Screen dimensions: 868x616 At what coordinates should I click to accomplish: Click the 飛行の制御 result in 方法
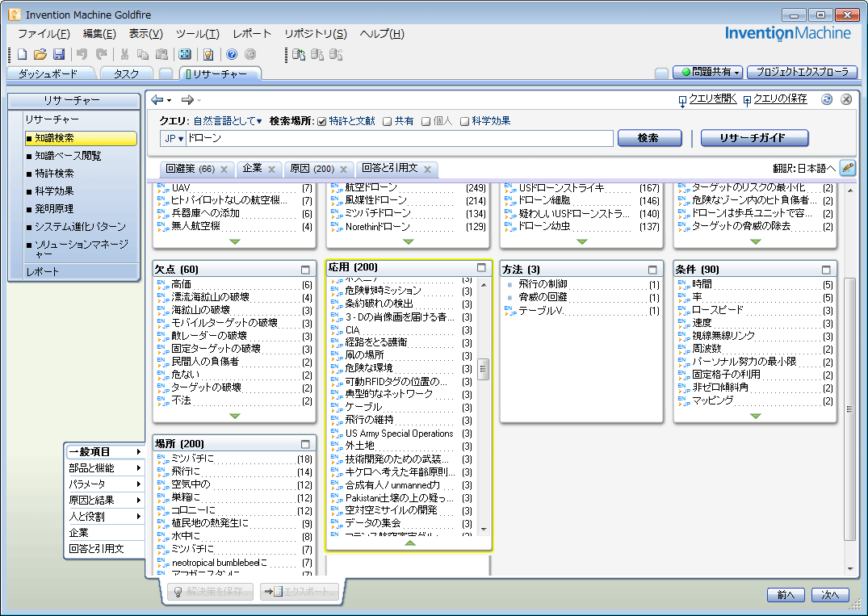543,284
